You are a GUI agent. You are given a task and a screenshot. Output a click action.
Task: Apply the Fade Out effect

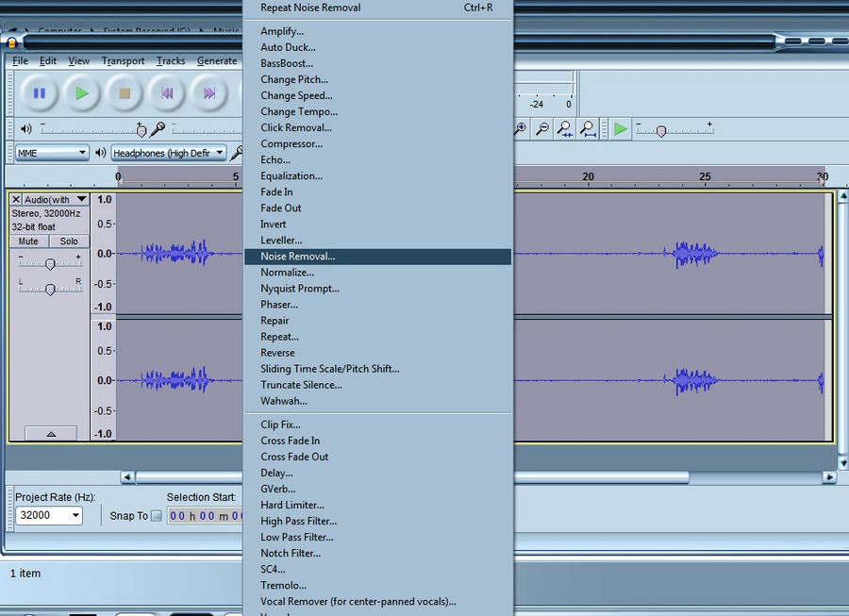(x=377, y=208)
